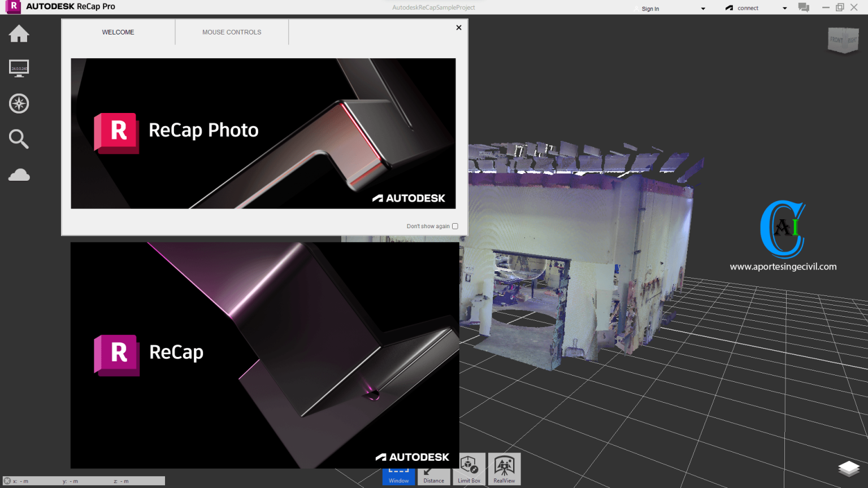Select the navigation compass tool in sidebar
868x488 pixels.
19,103
